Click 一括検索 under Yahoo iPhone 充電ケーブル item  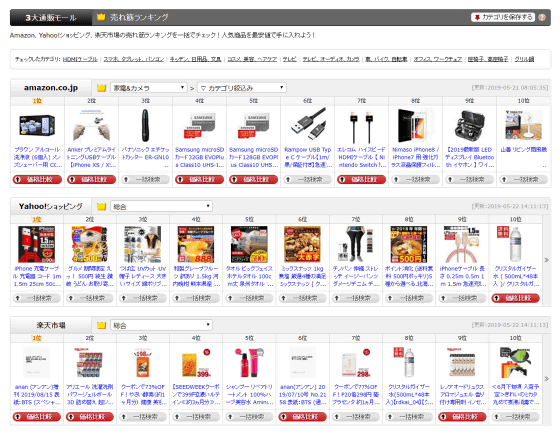37,298
